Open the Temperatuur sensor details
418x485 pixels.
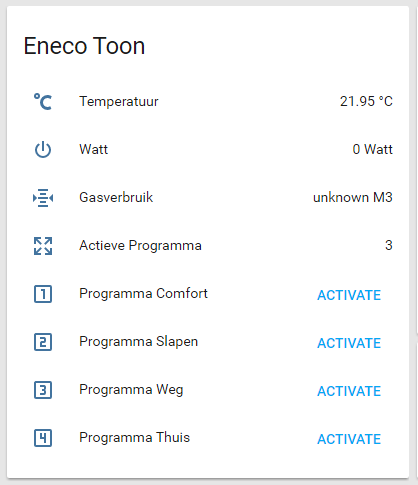(119, 101)
